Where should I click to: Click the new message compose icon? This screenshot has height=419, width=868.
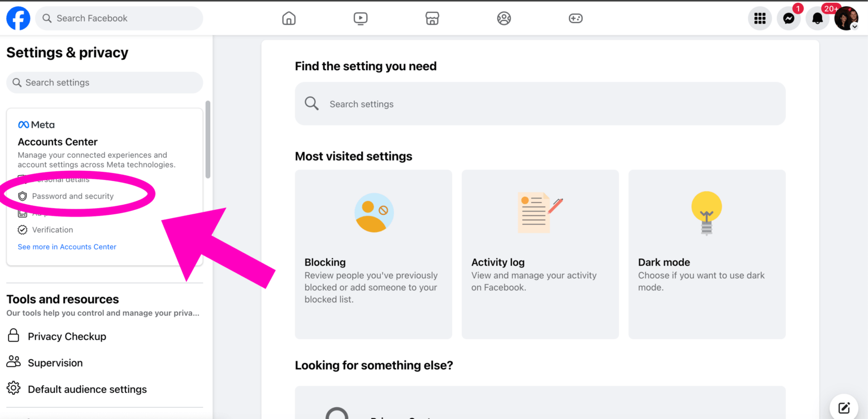click(844, 408)
